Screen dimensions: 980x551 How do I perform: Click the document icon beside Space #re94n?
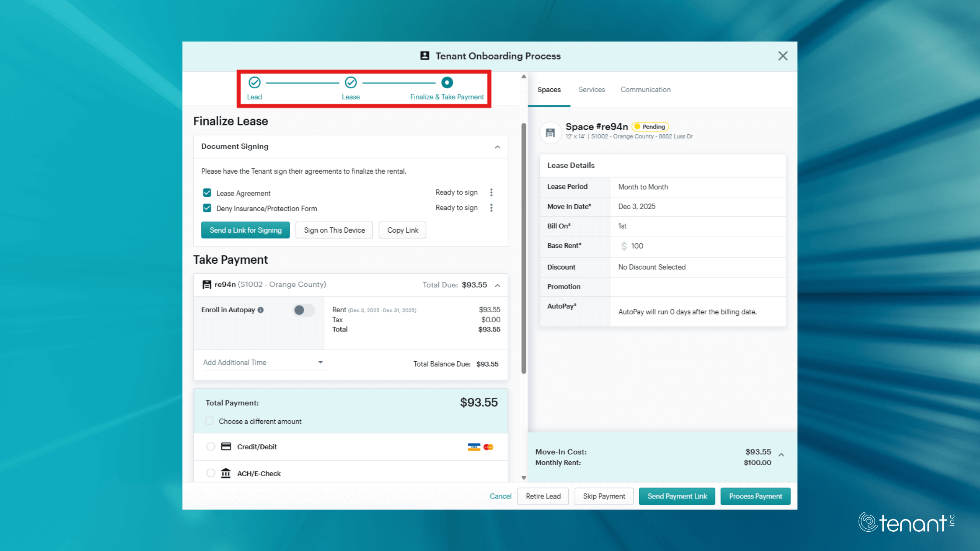tap(550, 132)
